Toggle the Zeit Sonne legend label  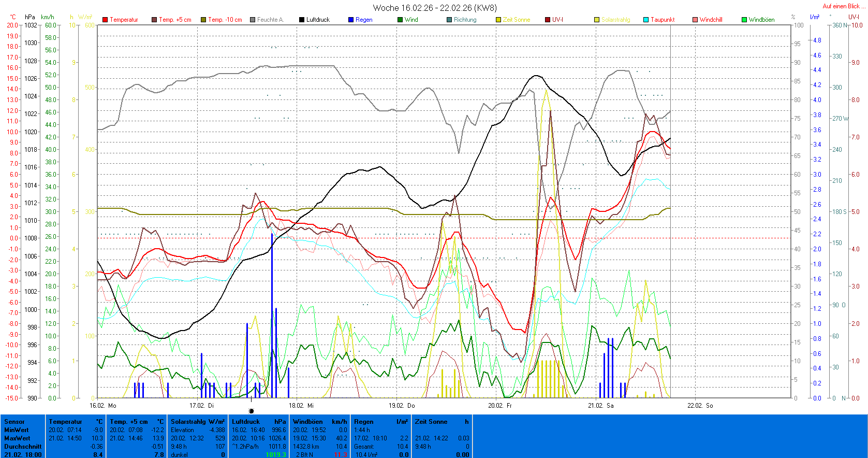516,20
